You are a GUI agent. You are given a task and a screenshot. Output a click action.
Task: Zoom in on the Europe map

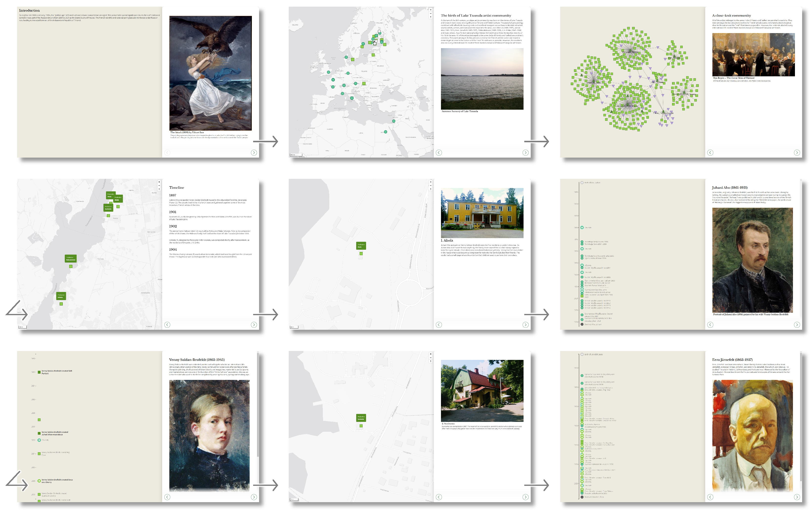pos(431,10)
